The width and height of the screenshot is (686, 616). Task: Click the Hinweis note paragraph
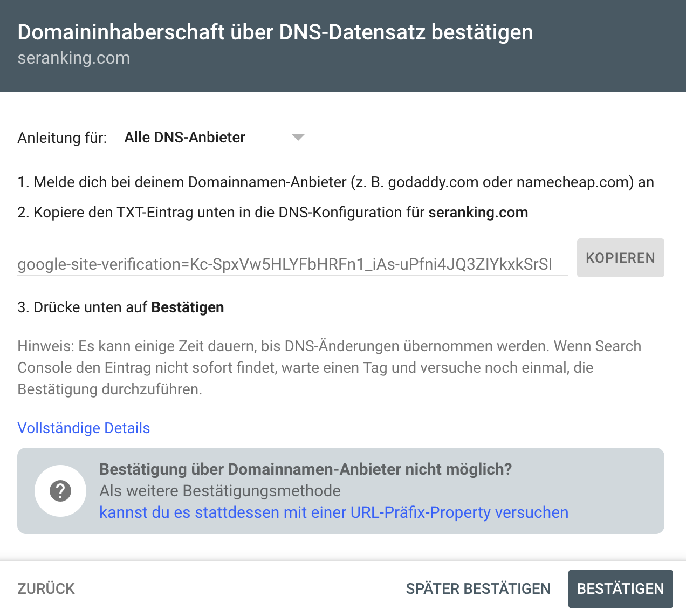329,367
